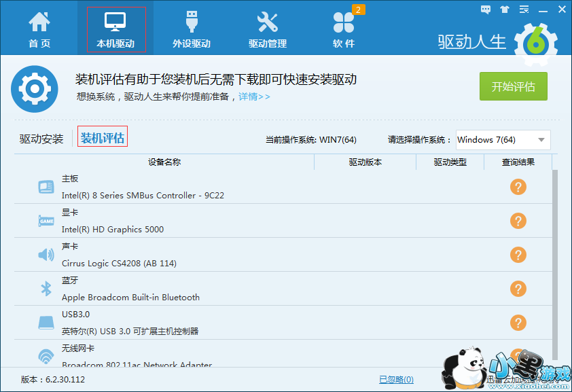Click the 声卡 speaker icon
This screenshot has width=572, height=392.
(x=46, y=255)
